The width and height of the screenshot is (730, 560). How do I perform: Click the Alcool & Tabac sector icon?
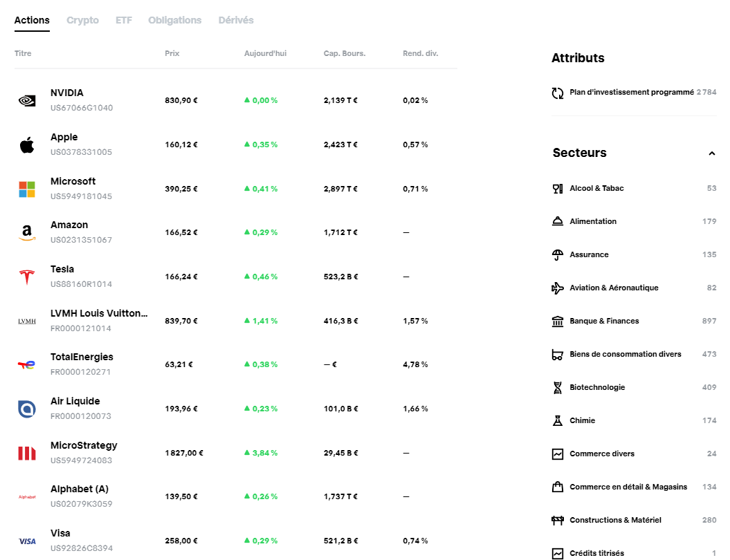tap(557, 188)
